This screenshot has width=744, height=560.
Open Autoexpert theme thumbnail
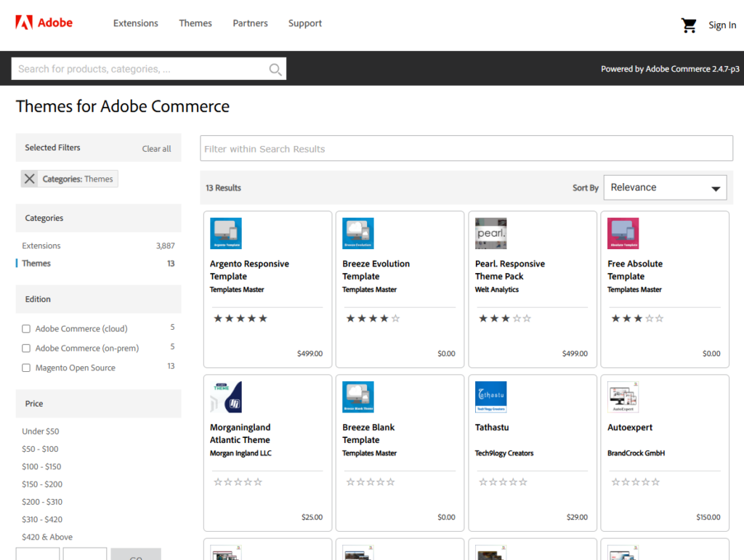click(623, 397)
